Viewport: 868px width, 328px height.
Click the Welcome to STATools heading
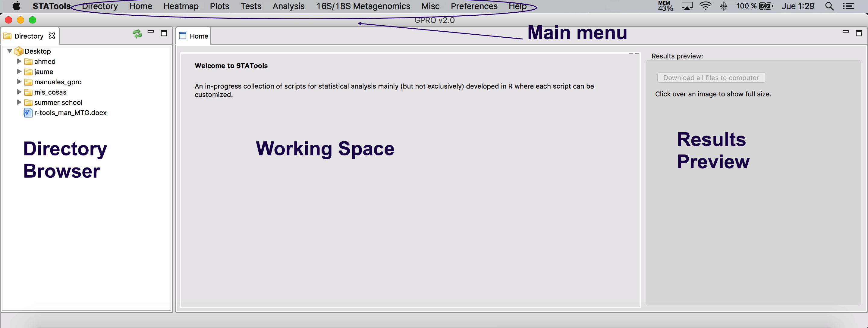pyautogui.click(x=231, y=66)
